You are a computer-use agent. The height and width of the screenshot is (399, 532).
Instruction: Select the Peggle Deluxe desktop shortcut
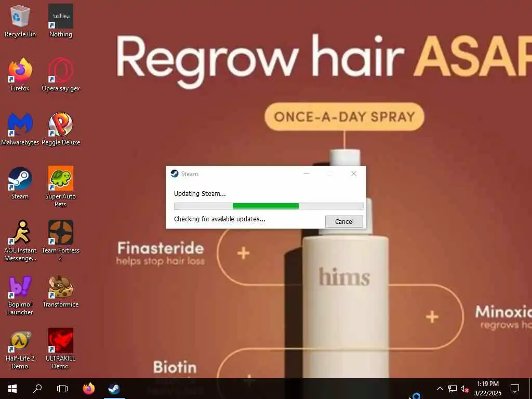click(x=60, y=129)
